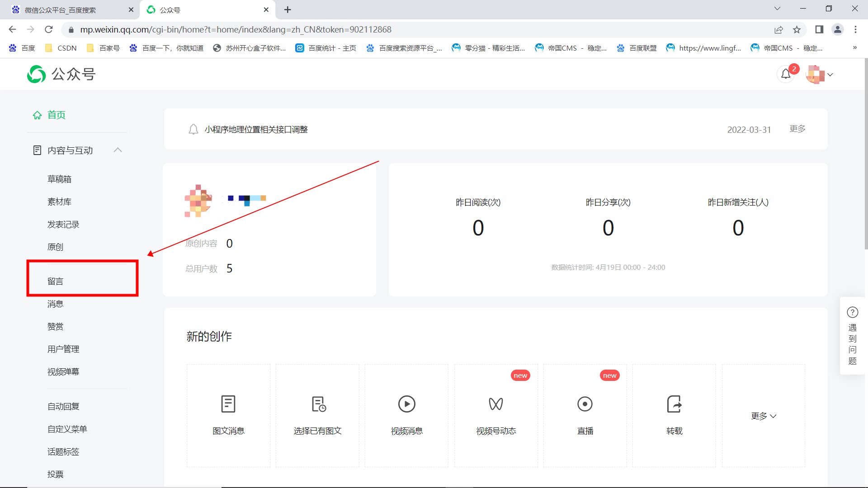The image size is (868, 488).
Task: Close the 公众号 tab
Action: 266,9
